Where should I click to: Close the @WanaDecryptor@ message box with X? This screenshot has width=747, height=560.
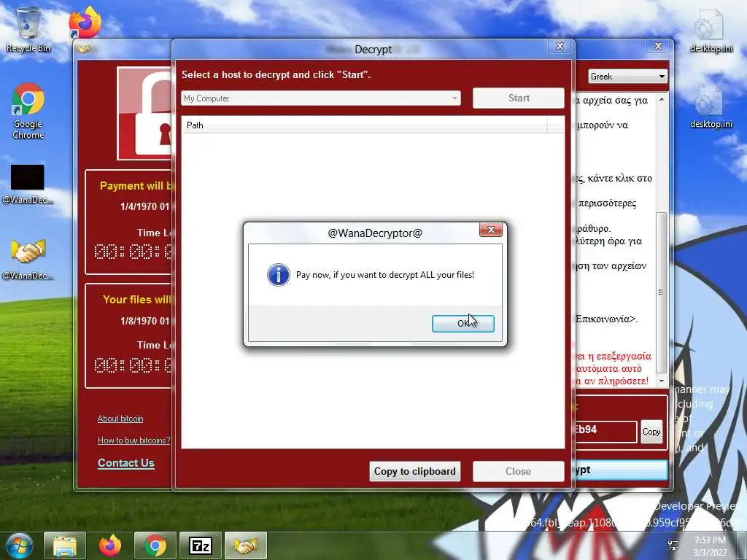[491, 230]
